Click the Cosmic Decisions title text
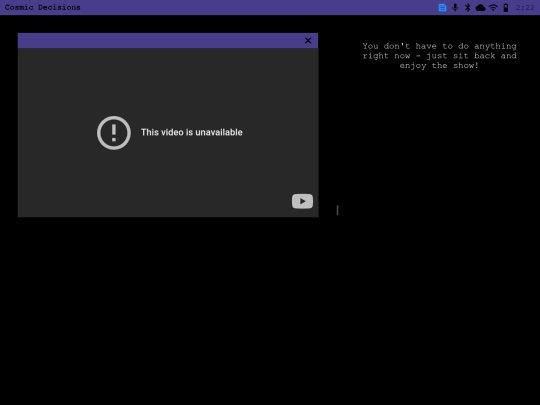The image size is (540, 405). pyautogui.click(x=42, y=7)
